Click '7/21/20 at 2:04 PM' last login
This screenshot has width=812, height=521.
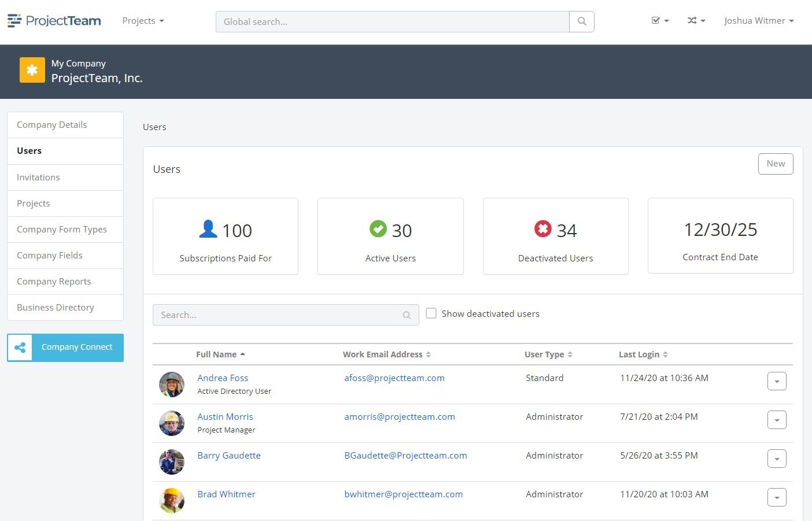coord(659,417)
